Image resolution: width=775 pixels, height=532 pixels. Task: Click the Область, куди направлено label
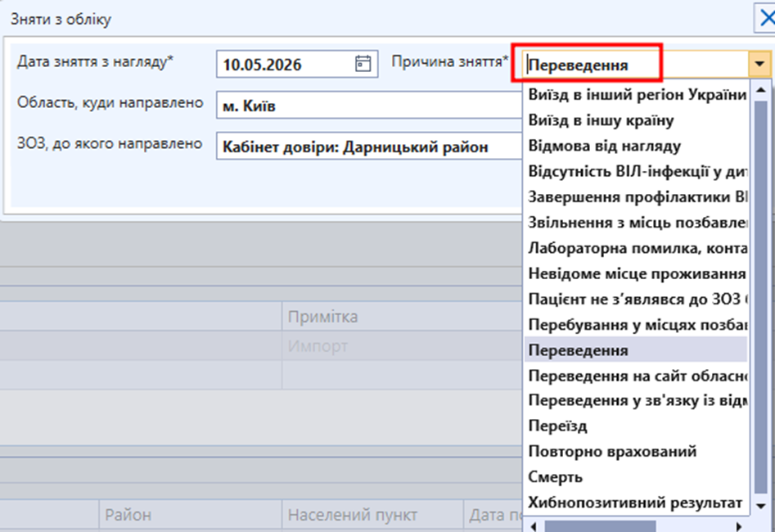pyautogui.click(x=110, y=103)
